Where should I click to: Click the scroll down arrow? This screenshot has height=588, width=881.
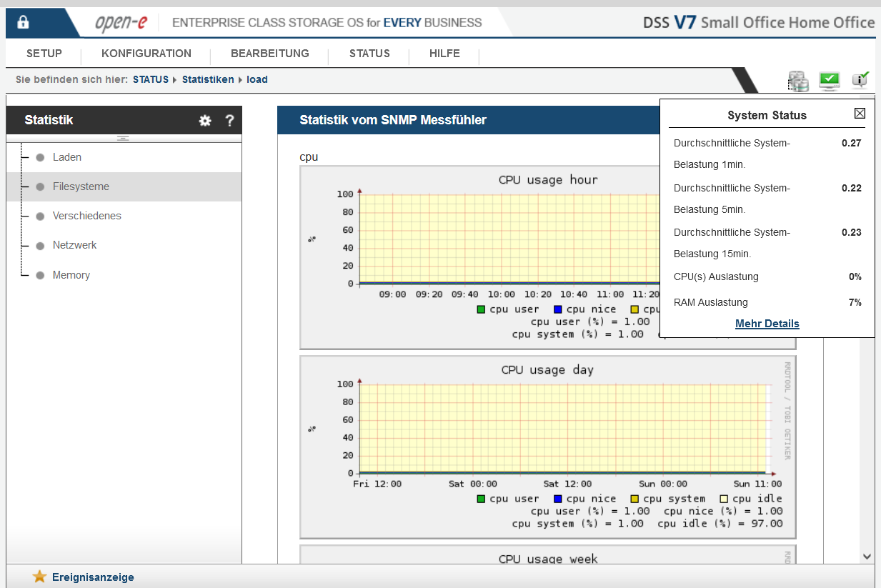[x=867, y=556]
